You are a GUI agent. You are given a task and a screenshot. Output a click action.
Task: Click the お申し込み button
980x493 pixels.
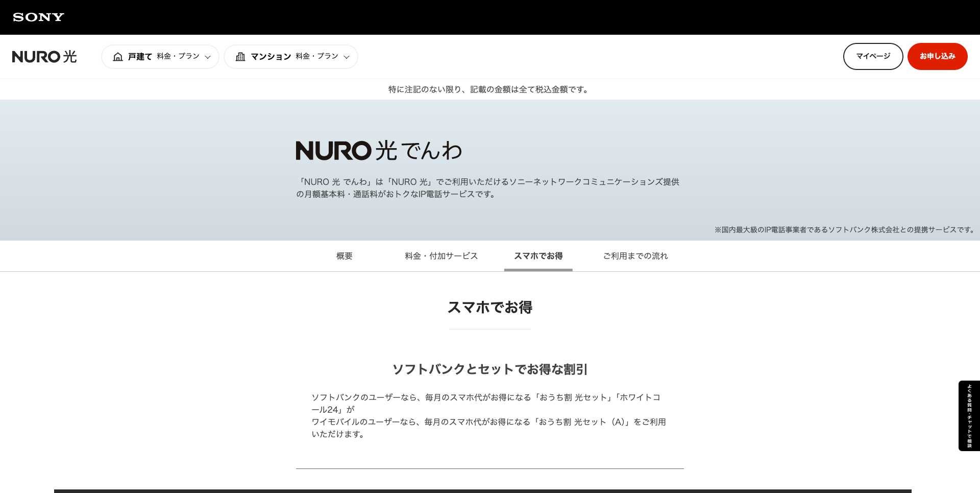(937, 56)
